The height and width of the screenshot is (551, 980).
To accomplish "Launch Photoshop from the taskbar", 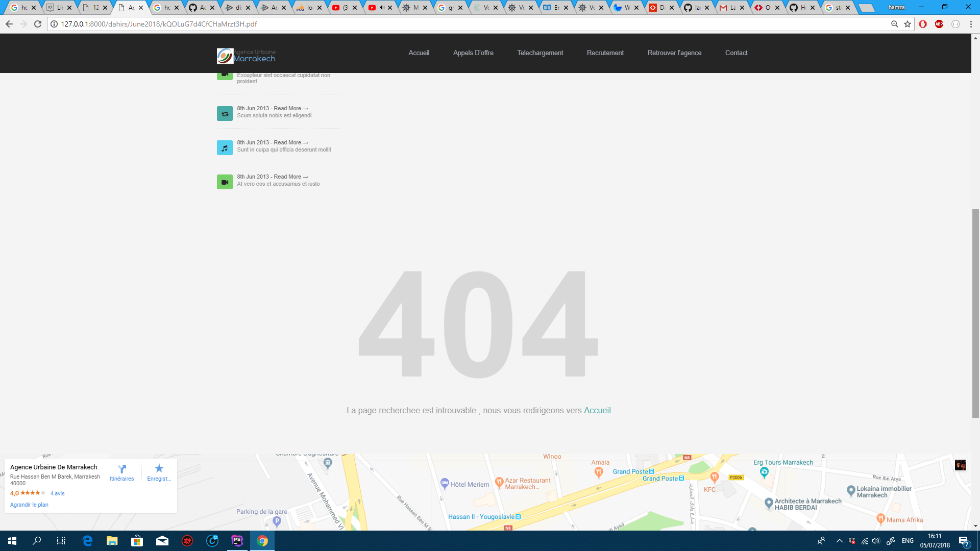I will point(237,542).
